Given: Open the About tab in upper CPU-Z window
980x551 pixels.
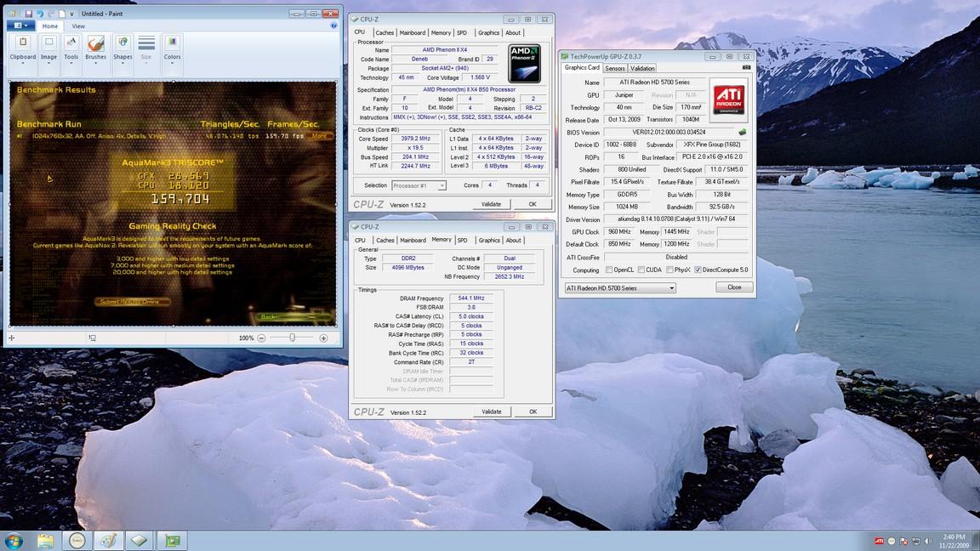Looking at the screenshot, I should pos(513,32).
